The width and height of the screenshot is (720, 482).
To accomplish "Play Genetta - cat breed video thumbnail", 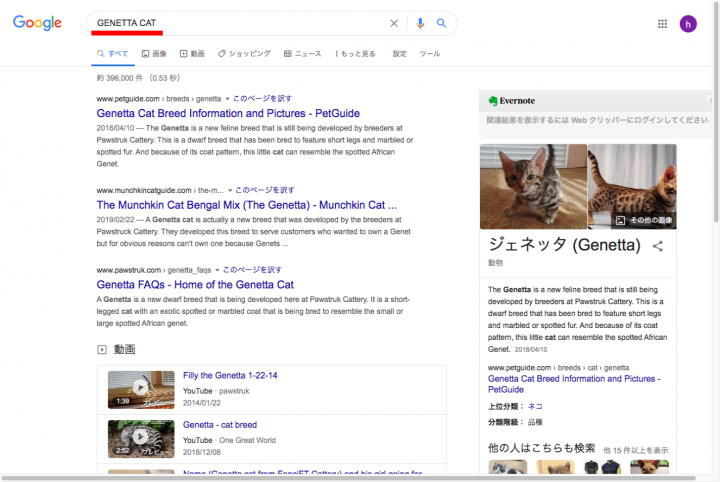I will pyautogui.click(x=141, y=438).
